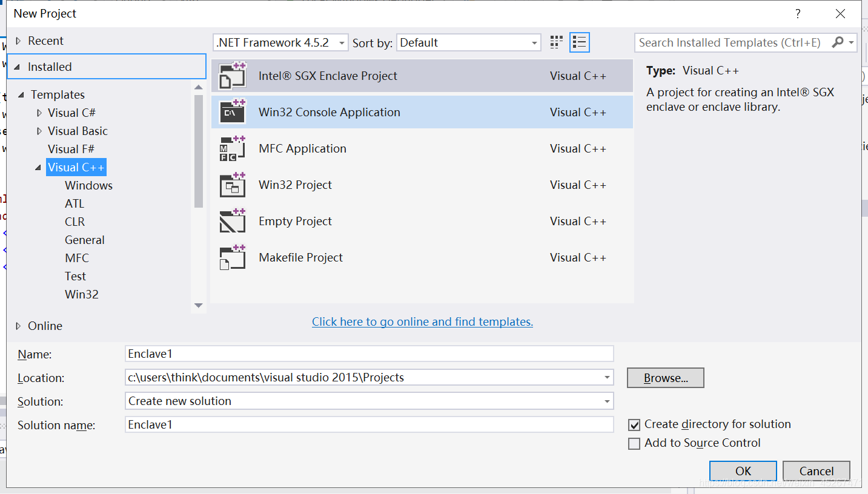Collapse the Templates tree node
This screenshot has height=494, width=868.
tap(21, 95)
